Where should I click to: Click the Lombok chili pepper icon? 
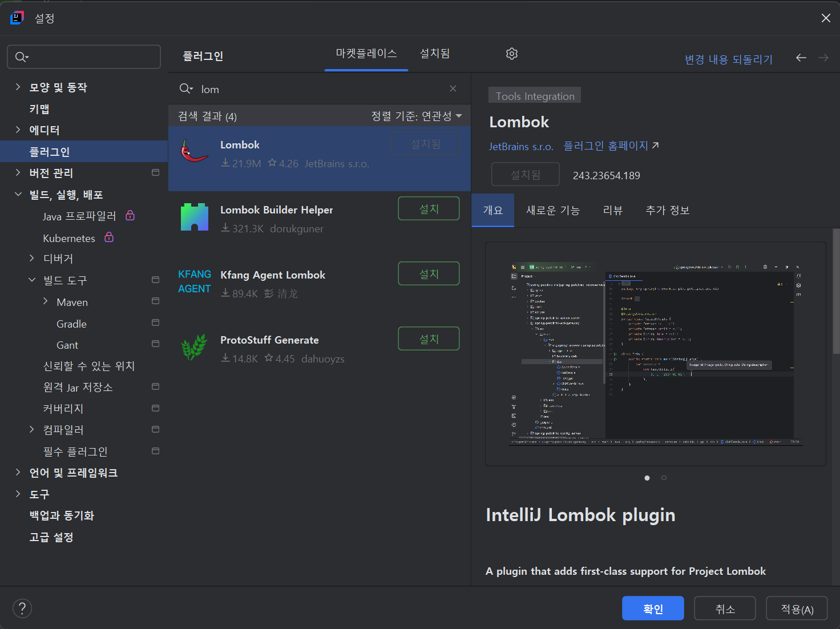pyautogui.click(x=194, y=151)
